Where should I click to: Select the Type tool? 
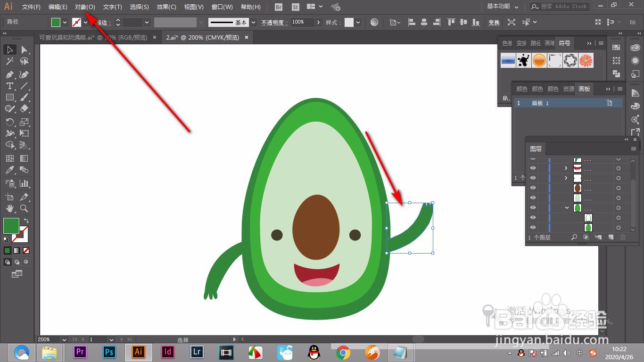(9, 86)
